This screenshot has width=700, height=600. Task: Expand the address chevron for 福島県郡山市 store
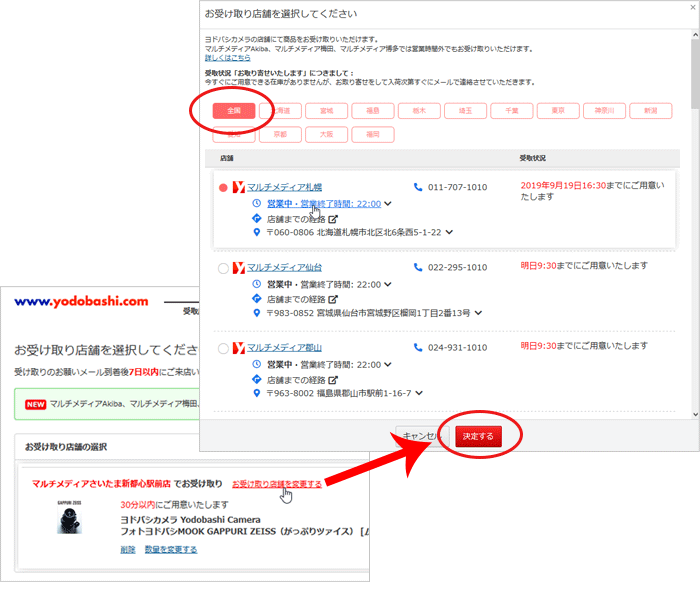click(x=419, y=393)
